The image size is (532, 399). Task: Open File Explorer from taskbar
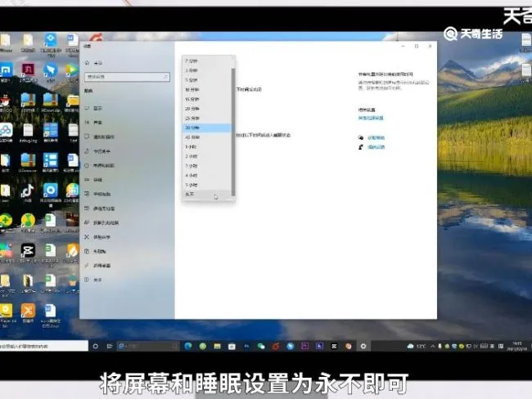[x=217, y=346]
